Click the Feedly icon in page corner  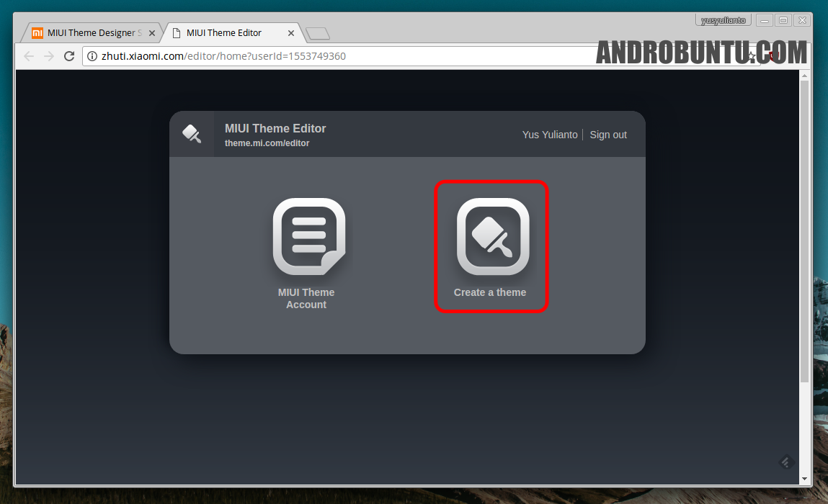786,462
